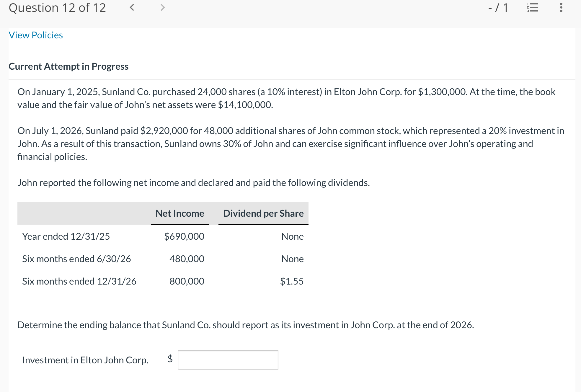
Task: Click the Net Income column header
Action: tap(180, 213)
